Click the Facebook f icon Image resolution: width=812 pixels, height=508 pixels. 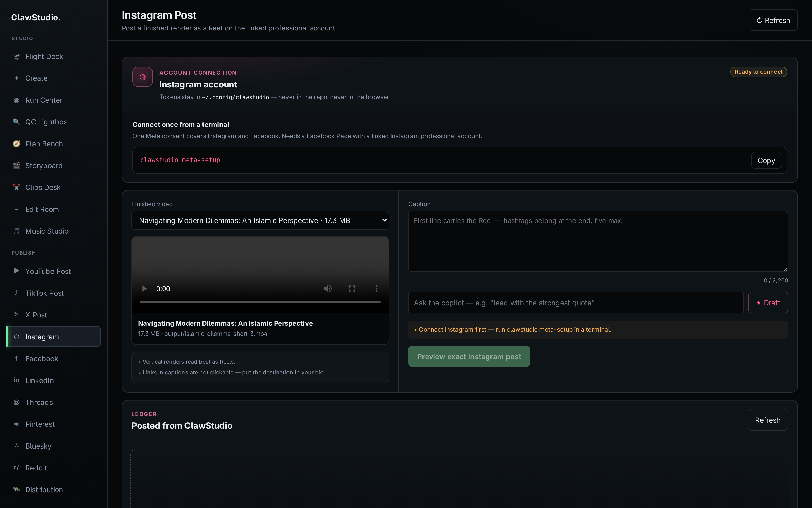tap(16, 358)
